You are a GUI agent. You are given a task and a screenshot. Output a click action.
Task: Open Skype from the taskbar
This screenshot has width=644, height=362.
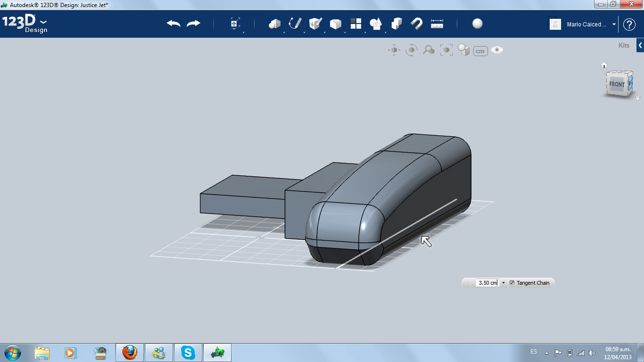click(188, 353)
